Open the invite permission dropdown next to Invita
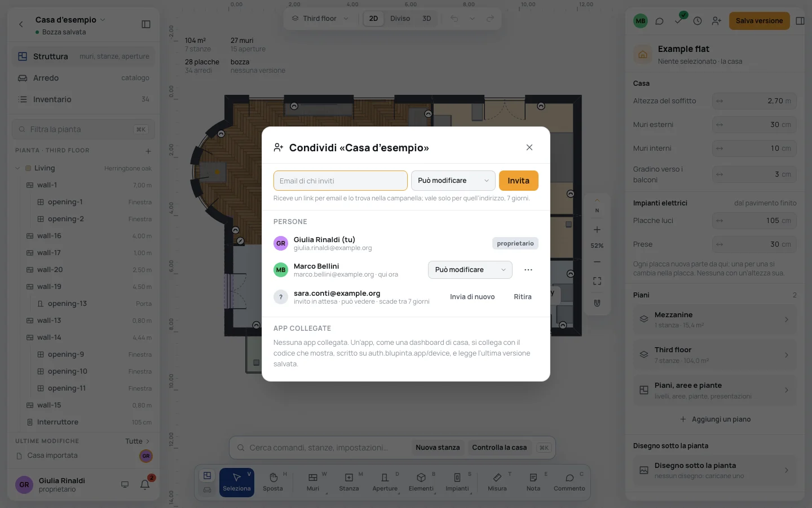This screenshot has width=812, height=508. (453, 181)
